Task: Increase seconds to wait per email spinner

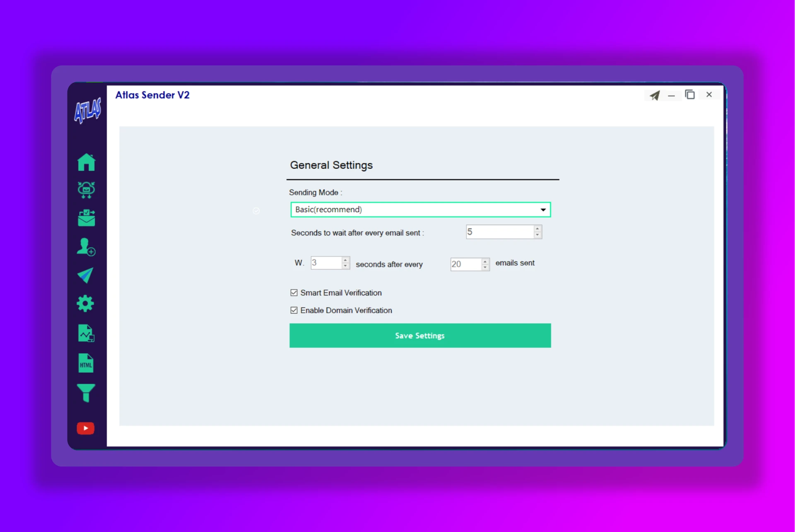Action: pyautogui.click(x=537, y=229)
